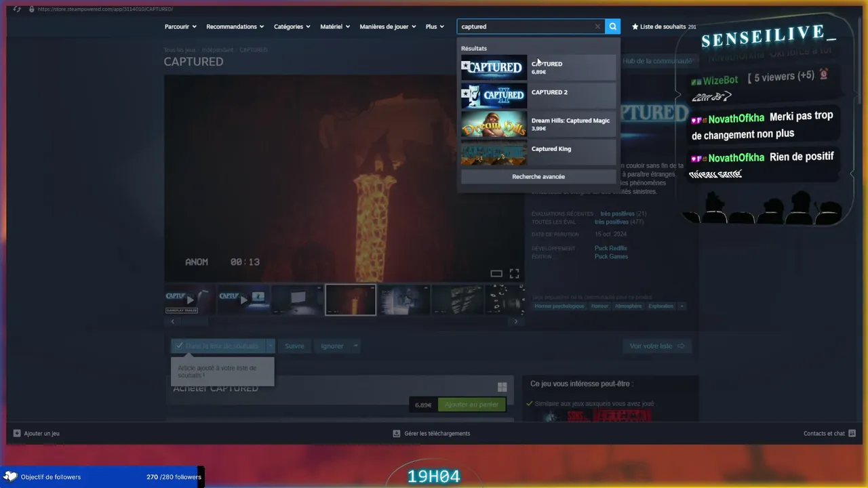Image resolution: width=868 pixels, height=488 pixels.
Task: Click the Suivre button
Action: point(294,346)
